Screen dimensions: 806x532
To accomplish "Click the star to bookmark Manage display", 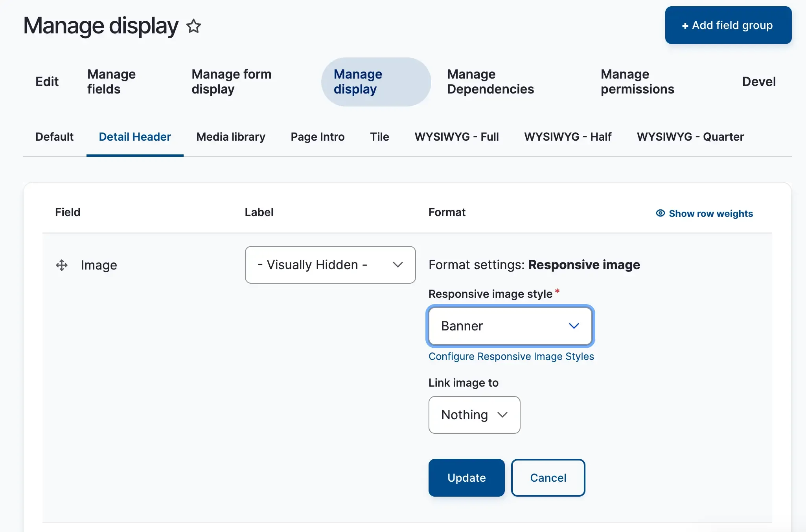I will tap(194, 26).
